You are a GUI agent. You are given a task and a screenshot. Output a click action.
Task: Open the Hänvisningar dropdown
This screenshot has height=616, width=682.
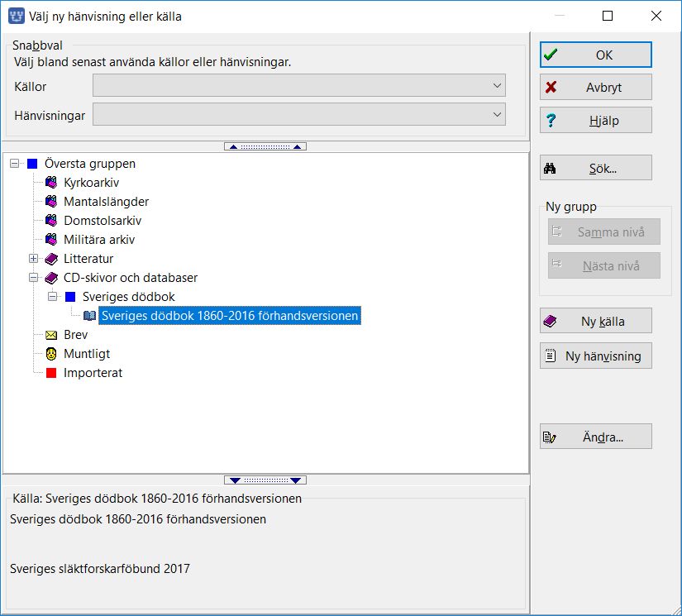pos(299,114)
